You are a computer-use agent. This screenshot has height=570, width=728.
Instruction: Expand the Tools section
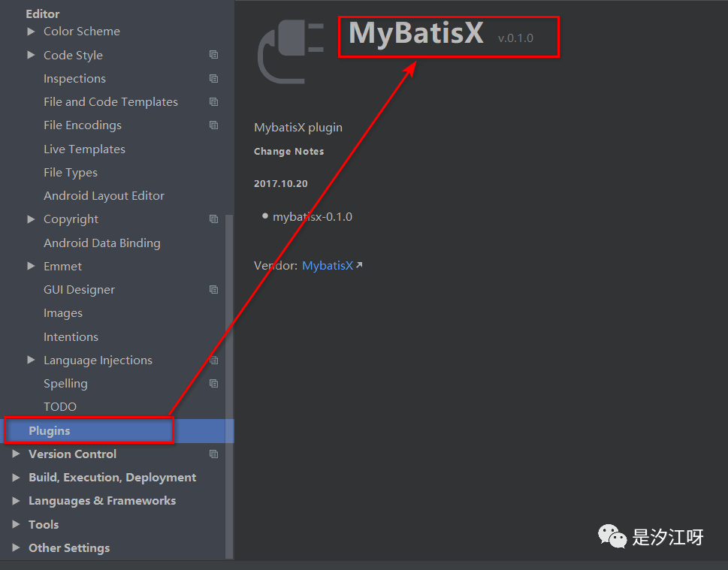tap(16, 524)
